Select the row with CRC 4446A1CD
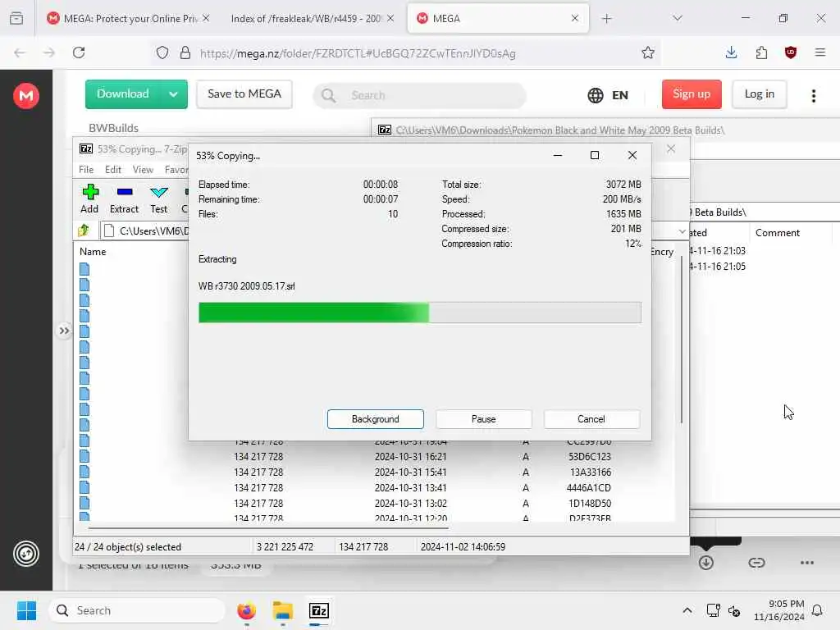This screenshot has height=630, width=840. (x=375, y=488)
